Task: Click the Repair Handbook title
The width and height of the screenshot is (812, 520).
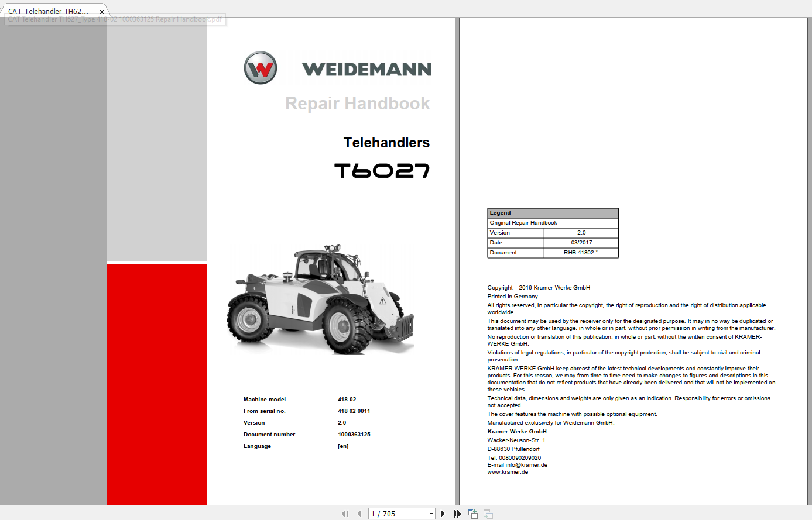Action: 358,104
